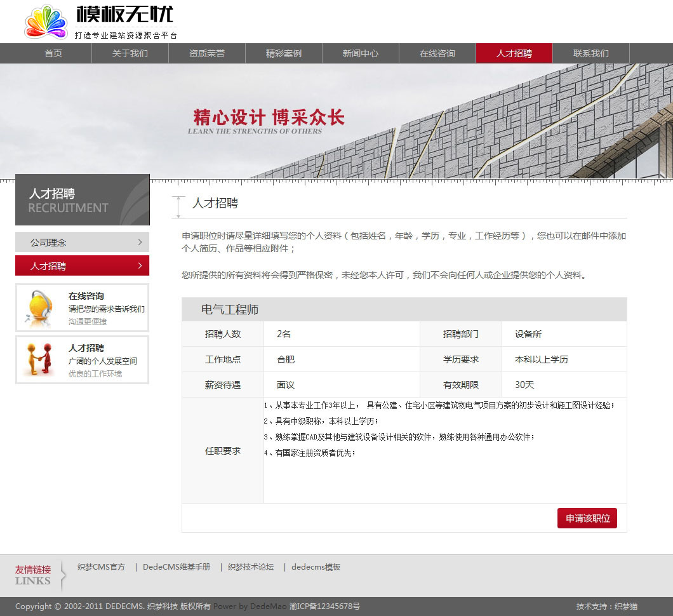This screenshot has width=673, height=616.
Task: Switch to 新闻中心 page
Action: coord(360,53)
